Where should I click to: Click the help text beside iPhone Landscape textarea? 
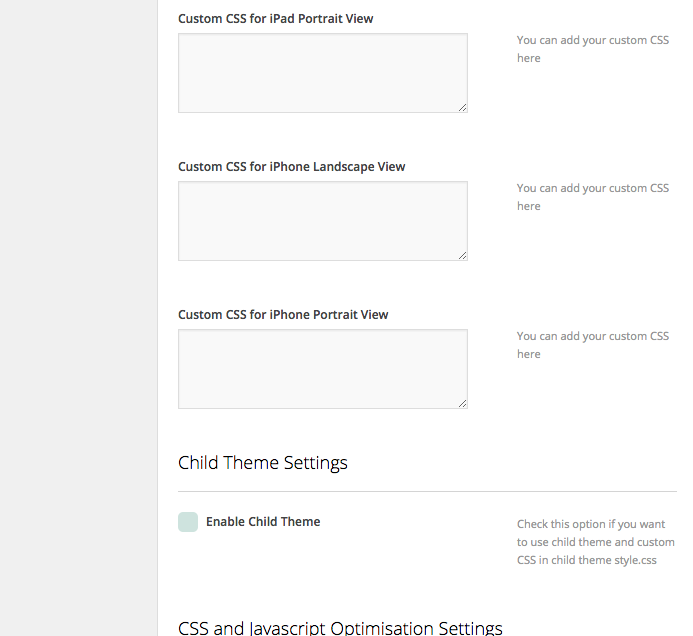click(593, 197)
